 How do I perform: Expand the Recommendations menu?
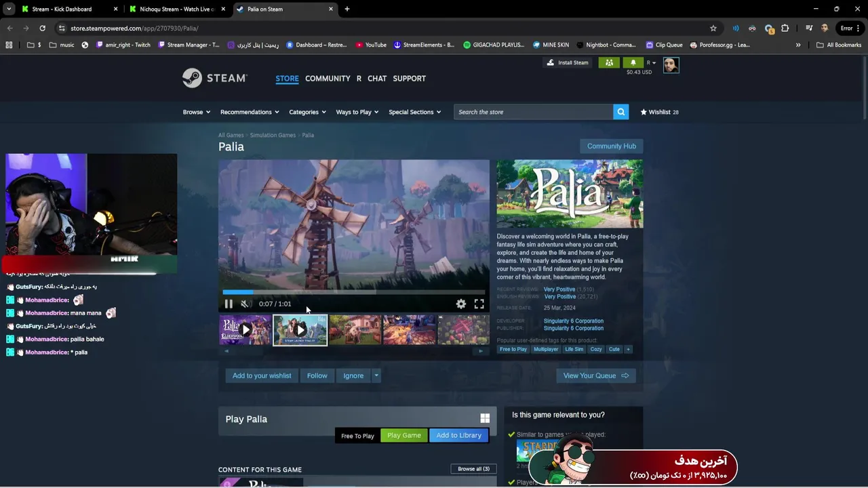click(x=250, y=112)
